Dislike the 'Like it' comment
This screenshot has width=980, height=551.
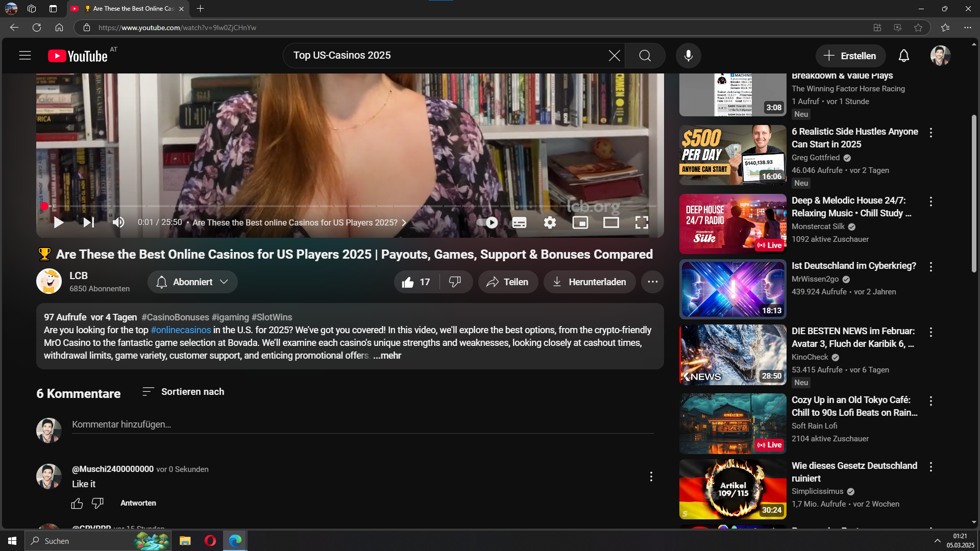click(x=97, y=504)
